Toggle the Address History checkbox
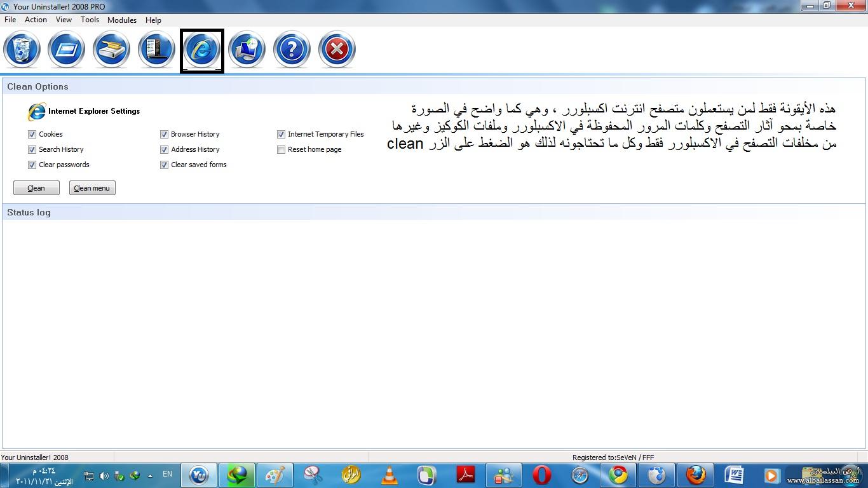 tap(164, 149)
